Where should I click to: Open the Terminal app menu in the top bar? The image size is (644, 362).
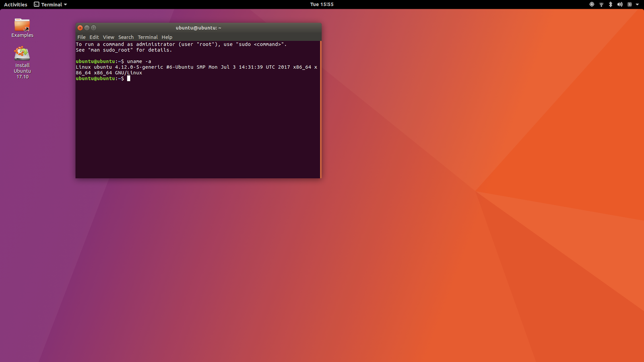click(50, 4)
